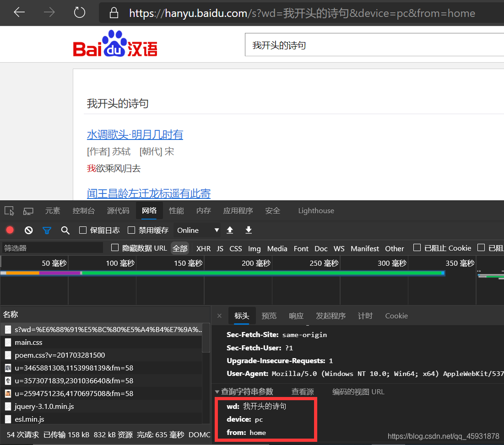Click the lock icon in address bar

point(114,13)
